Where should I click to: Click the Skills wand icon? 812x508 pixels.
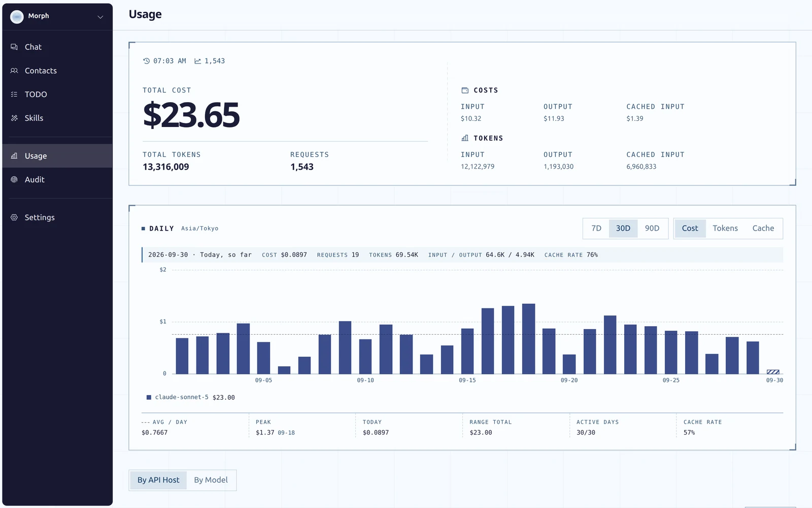tap(14, 118)
